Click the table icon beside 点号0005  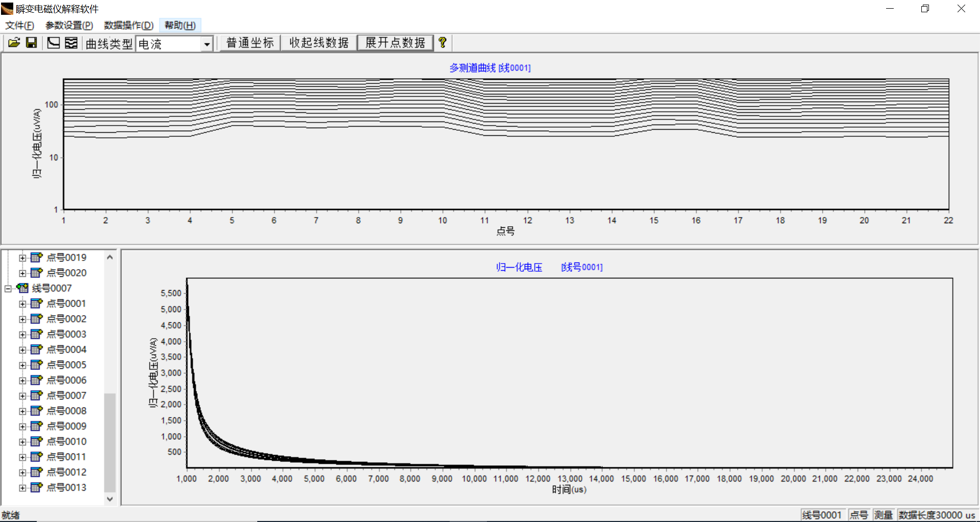(36, 365)
